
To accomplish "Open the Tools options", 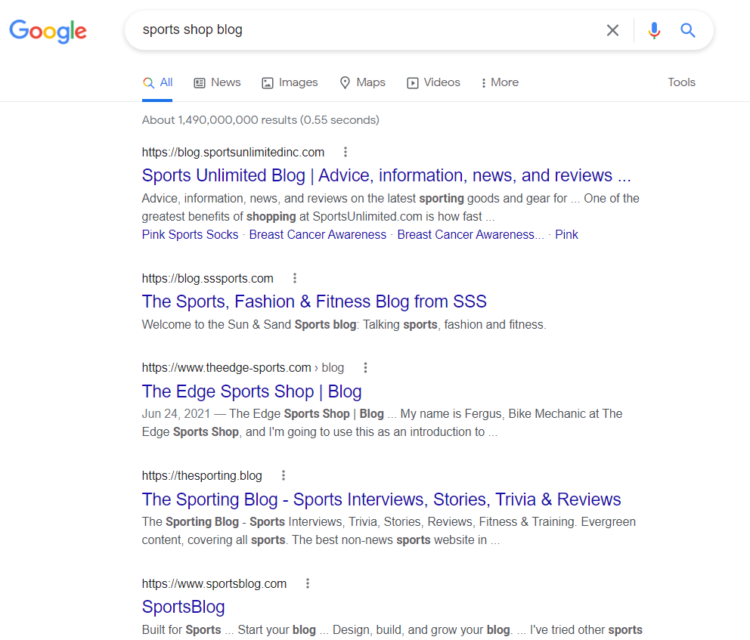I will click(x=682, y=82).
